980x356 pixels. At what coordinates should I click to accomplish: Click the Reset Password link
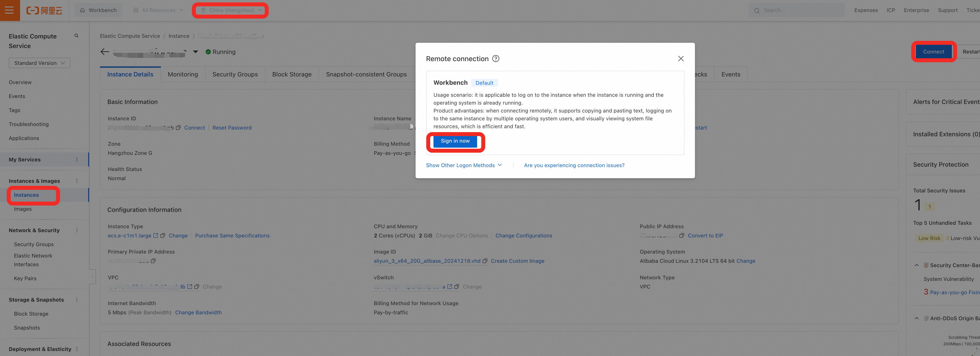tap(232, 128)
